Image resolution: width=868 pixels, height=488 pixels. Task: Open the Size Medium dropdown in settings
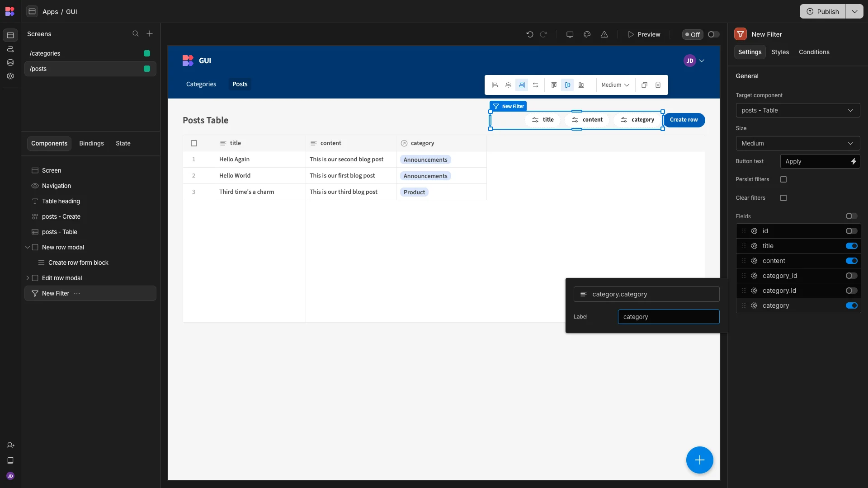pos(797,143)
